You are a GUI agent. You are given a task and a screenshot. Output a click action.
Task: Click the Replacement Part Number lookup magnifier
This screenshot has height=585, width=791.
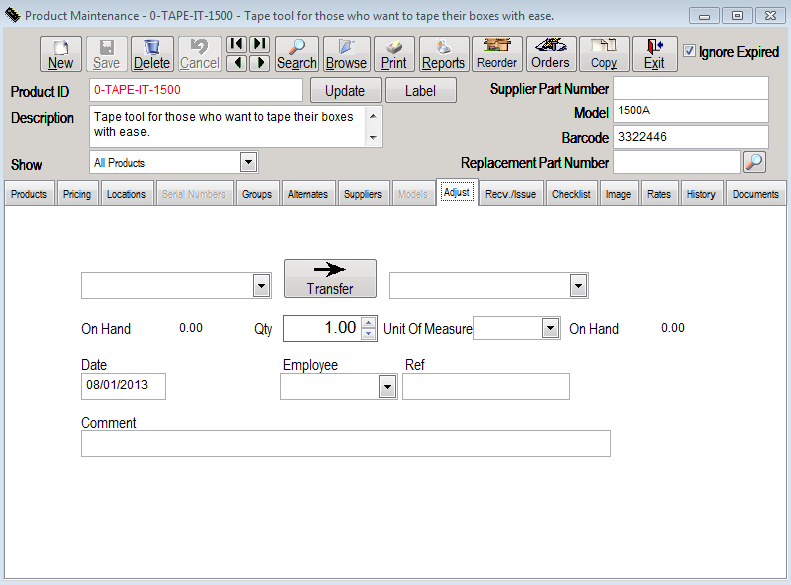755,162
